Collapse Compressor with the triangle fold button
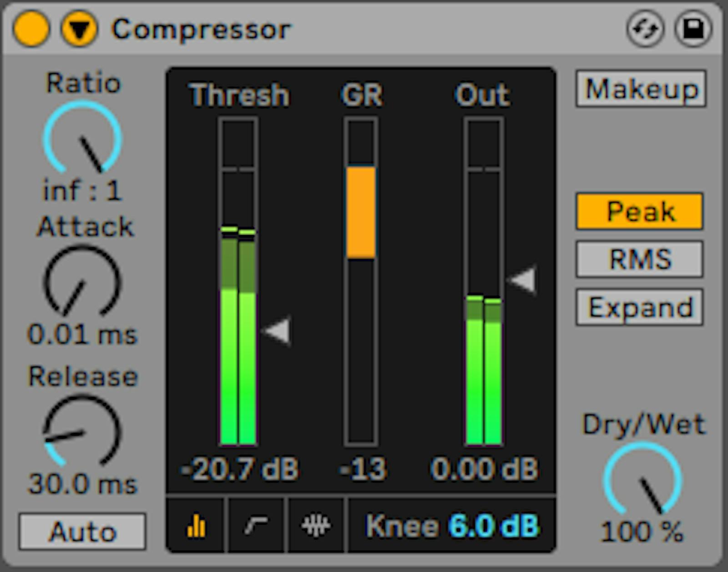The width and height of the screenshot is (728, 572). click(80, 29)
